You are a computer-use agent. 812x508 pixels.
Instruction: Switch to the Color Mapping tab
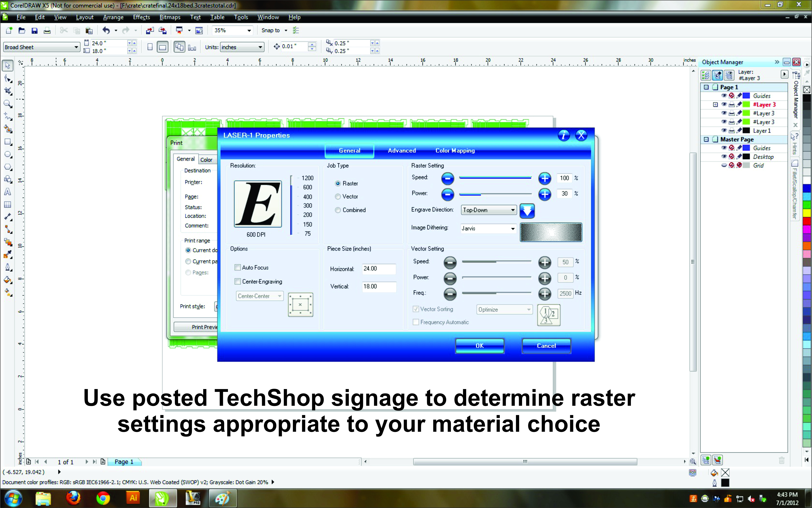click(x=455, y=151)
